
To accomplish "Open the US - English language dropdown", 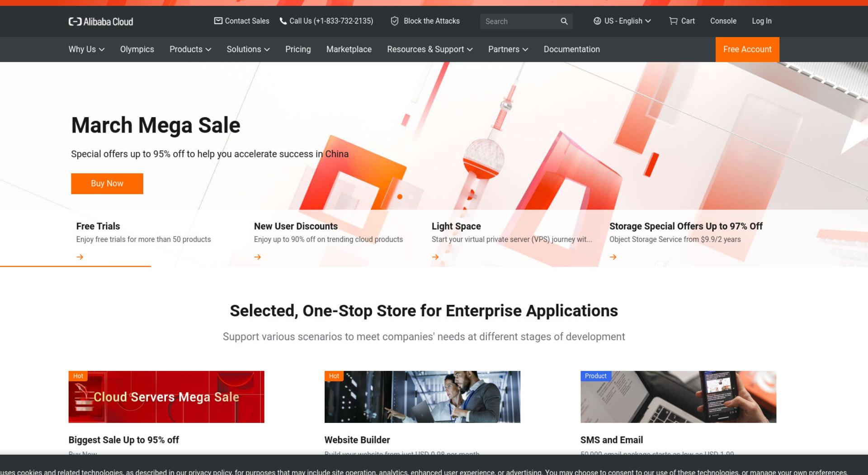I will pyautogui.click(x=623, y=21).
